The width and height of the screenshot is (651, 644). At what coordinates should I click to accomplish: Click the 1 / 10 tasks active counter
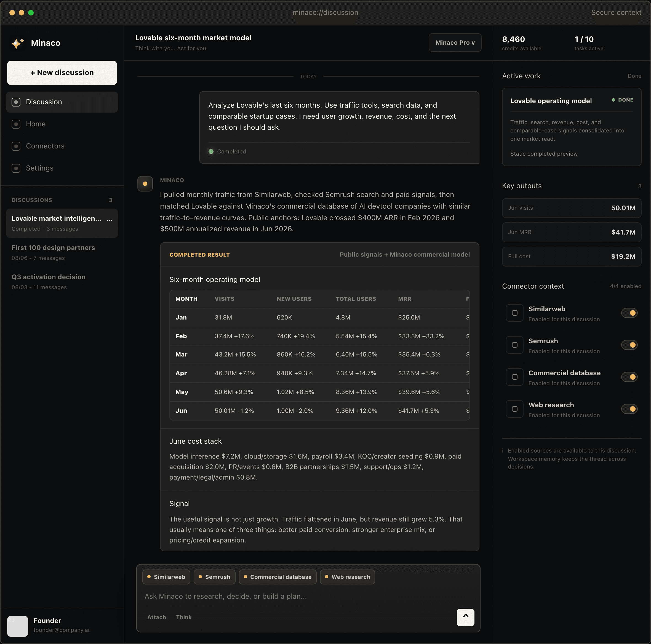589,43
